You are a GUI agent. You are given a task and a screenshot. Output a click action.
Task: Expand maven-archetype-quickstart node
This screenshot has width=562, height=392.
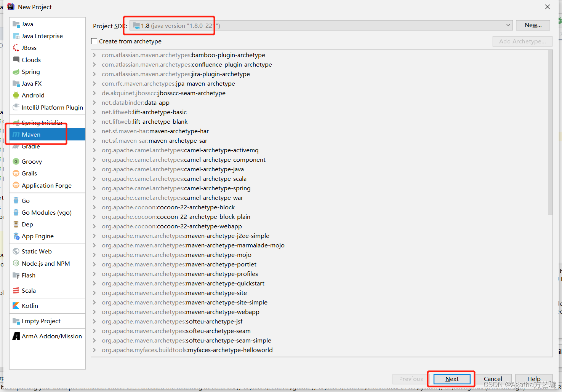click(94, 284)
